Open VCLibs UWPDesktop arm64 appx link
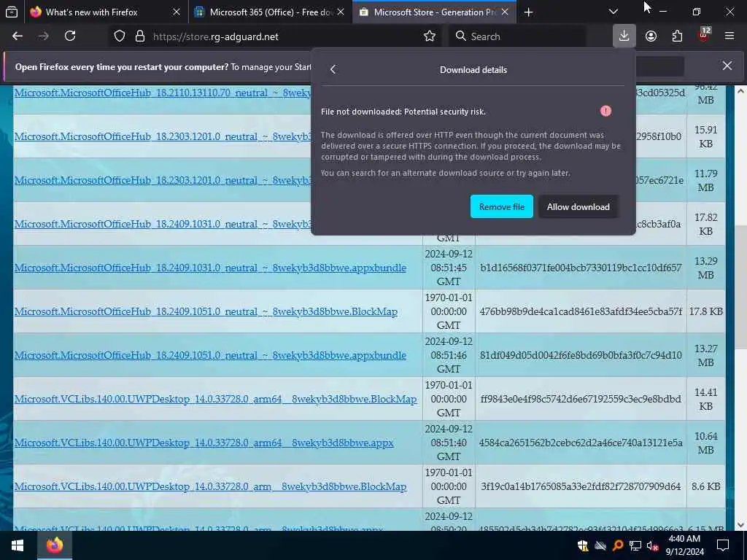This screenshot has height=560, width=747. point(204,443)
